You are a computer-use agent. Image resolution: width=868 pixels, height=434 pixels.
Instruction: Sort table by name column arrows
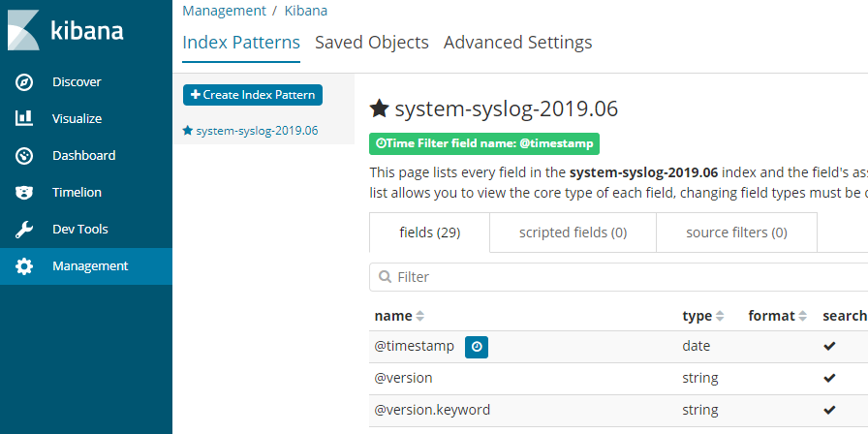coord(420,316)
